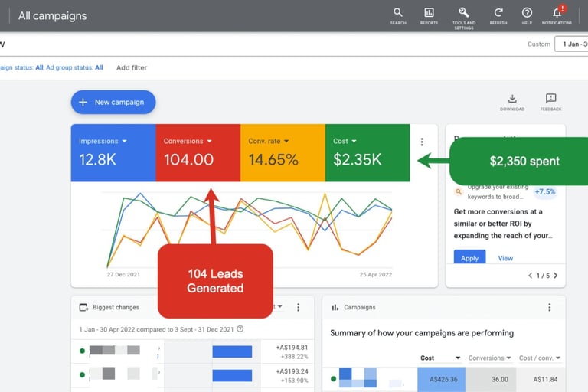
Task: Open the Cost metric dropdown
Action: 354,142
